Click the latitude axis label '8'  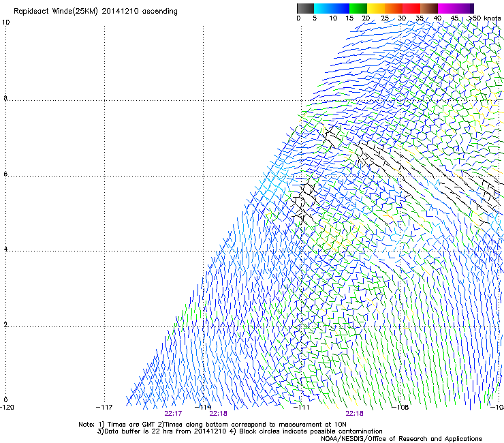(x=5, y=98)
